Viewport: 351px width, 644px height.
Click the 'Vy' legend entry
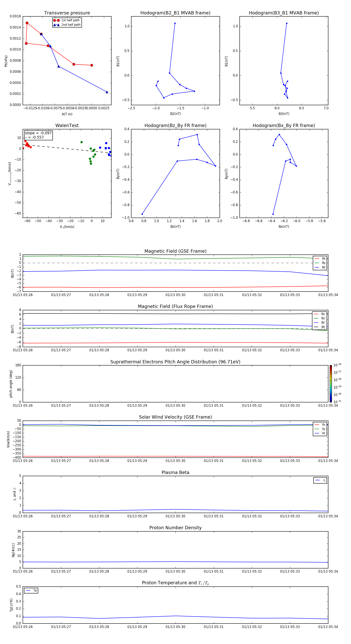(320, 429)
